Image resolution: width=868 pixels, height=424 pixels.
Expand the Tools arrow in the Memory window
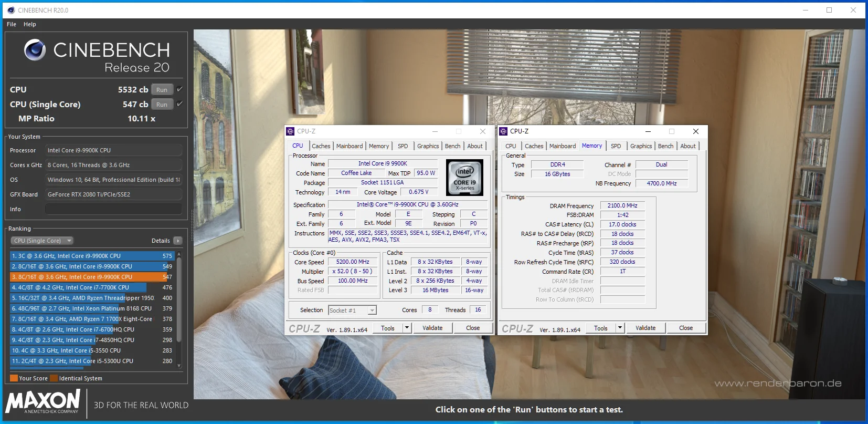tap(620, 328)
